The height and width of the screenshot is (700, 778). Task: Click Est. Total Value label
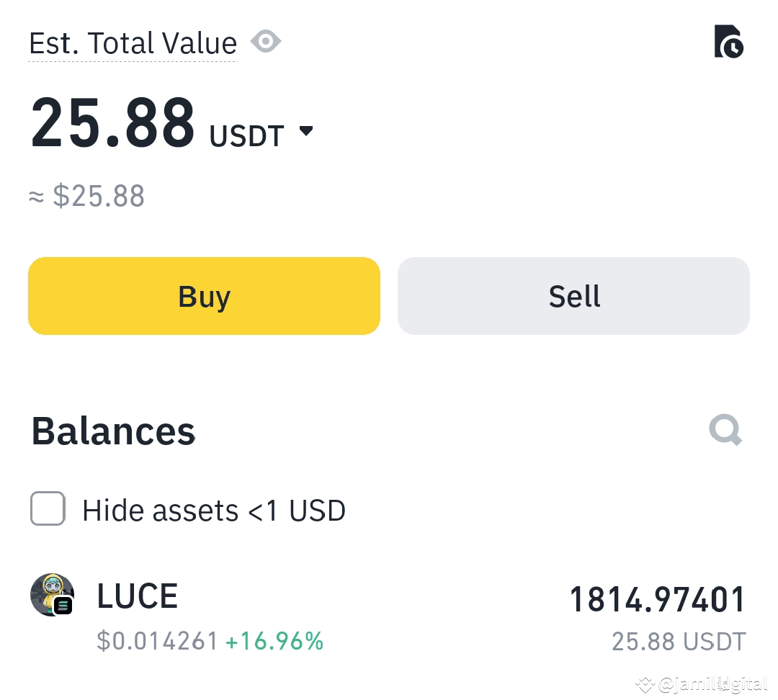[133, 43]
